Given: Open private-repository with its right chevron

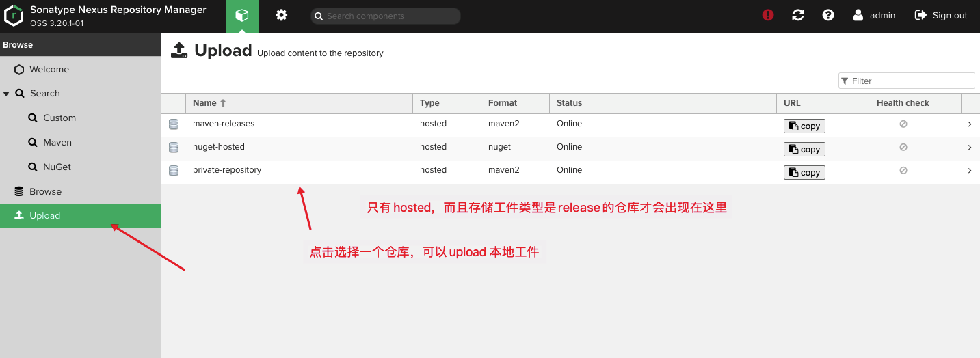Looking at the screenshot, I should click(970, 171).
